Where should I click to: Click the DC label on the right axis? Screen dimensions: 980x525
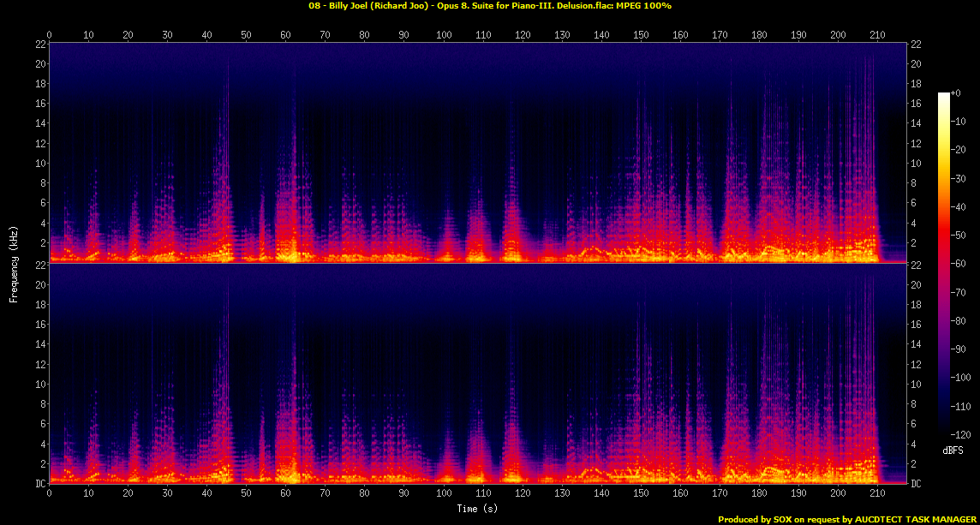[917, 484]
